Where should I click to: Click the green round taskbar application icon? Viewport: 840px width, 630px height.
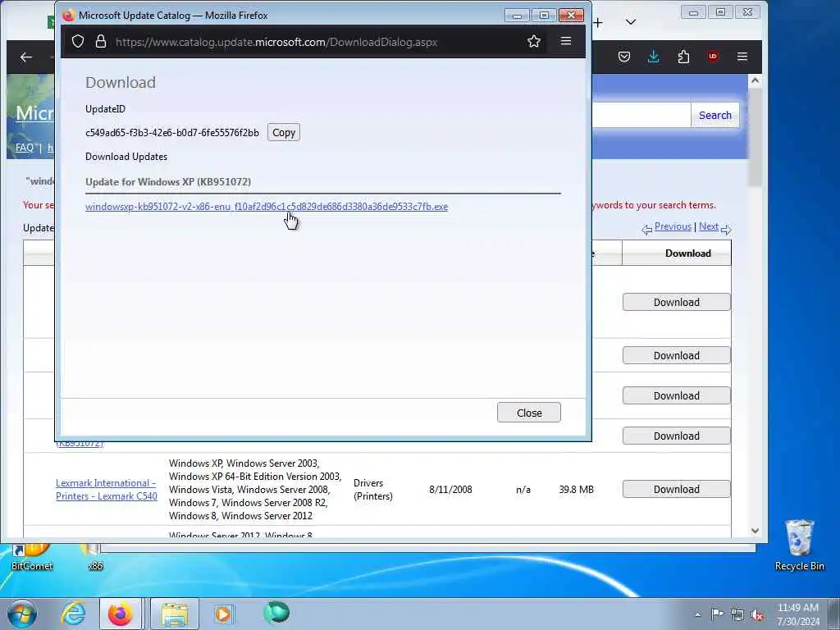pyautogui.click(x=276, y=613)
